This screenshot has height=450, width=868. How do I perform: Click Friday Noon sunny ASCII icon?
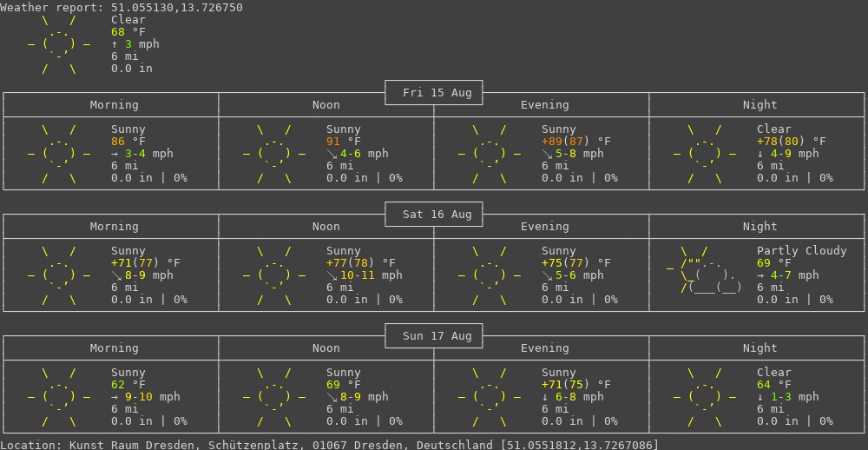(x=274, y=154)
